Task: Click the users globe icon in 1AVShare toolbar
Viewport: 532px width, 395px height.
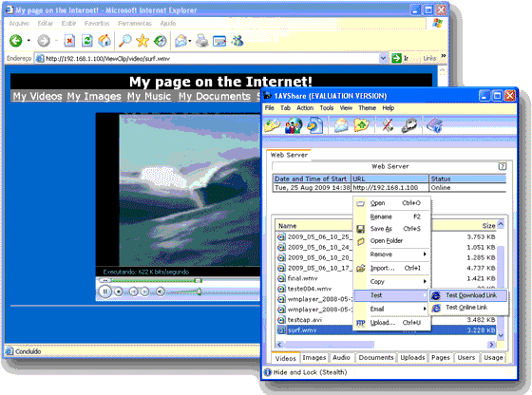Action: click(294, 125)
